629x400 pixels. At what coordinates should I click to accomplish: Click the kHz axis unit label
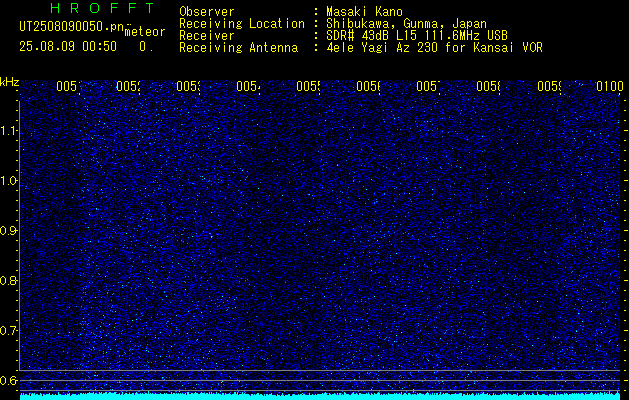[x=9, y=82]
